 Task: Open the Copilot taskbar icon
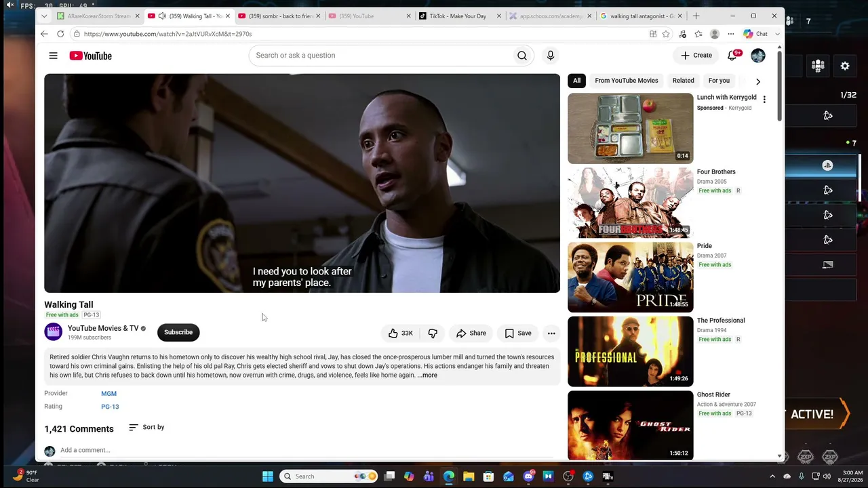(409, 476)
